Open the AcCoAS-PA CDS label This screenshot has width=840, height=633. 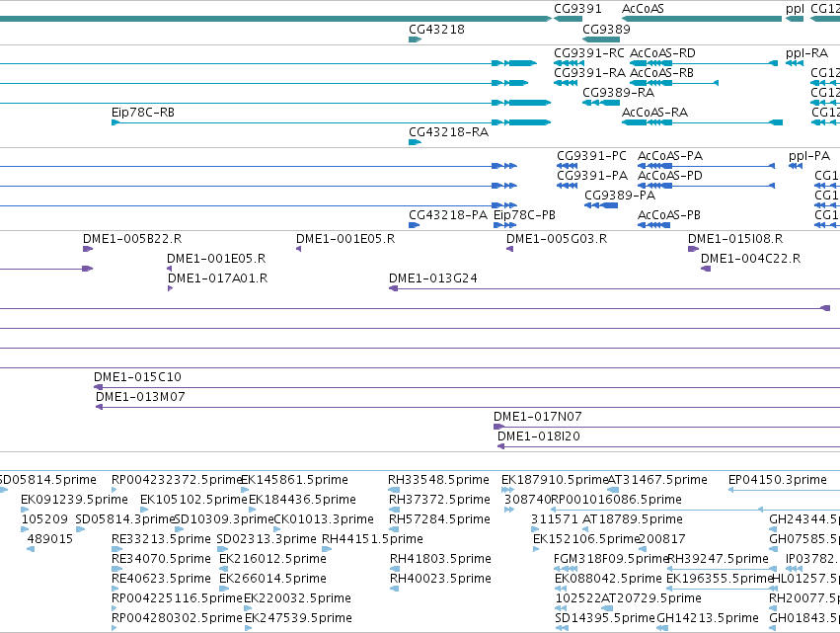coord(670,156)
